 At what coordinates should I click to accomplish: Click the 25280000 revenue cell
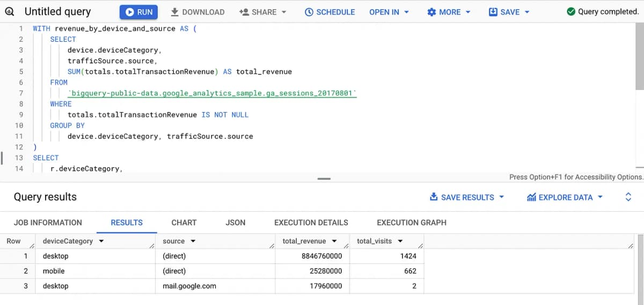(312, 271)
